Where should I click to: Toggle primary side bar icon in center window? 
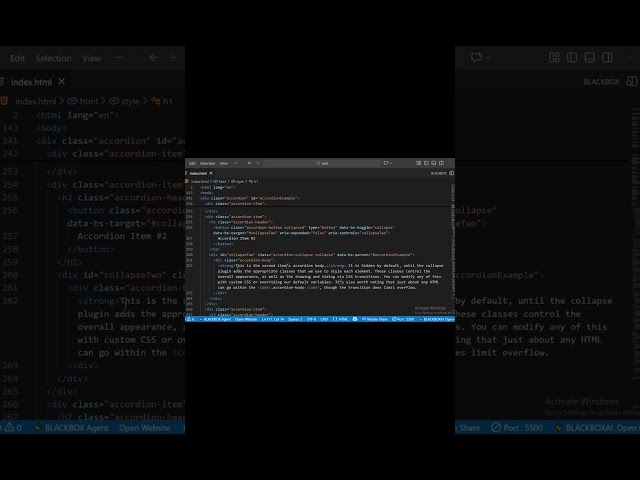[x=426, y=163]
